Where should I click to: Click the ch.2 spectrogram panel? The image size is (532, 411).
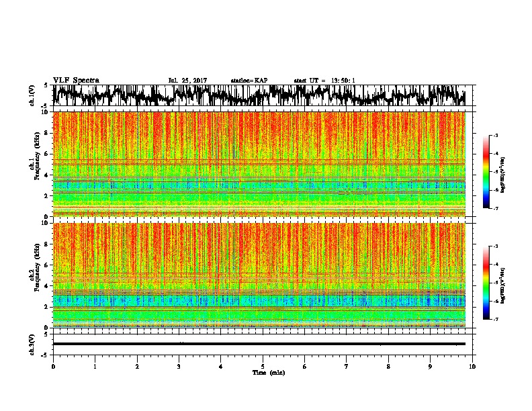[259, 275]
